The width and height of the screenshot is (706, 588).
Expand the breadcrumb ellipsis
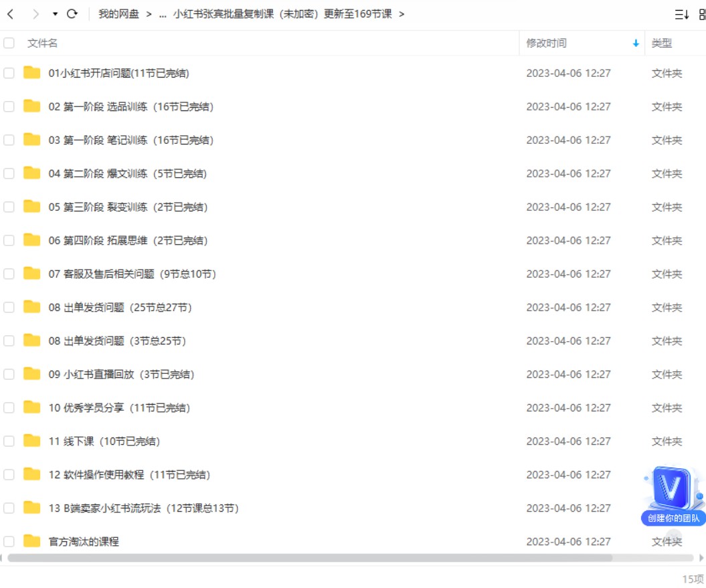coord(163,15)
